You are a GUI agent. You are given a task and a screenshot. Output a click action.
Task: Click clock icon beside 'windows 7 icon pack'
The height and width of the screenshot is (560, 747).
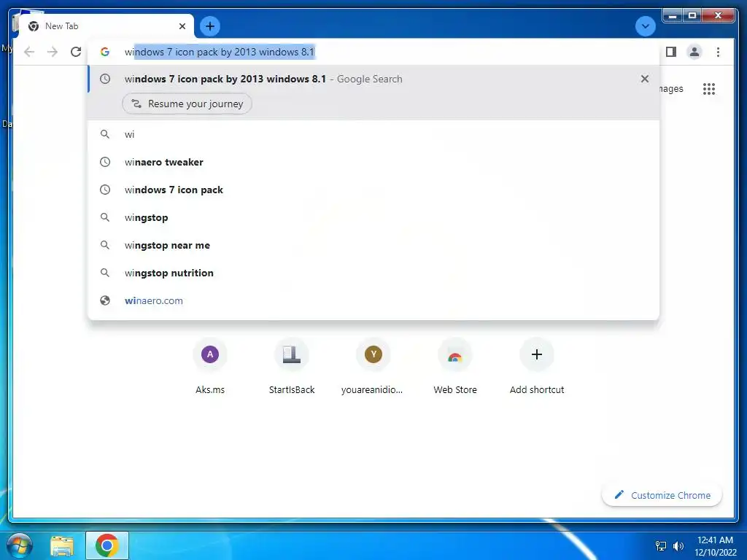pos(105,190)
